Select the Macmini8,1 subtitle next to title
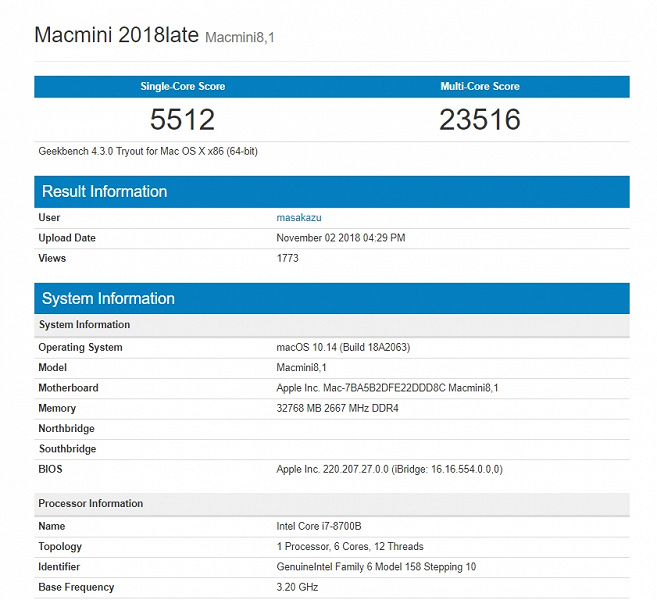 240,38
